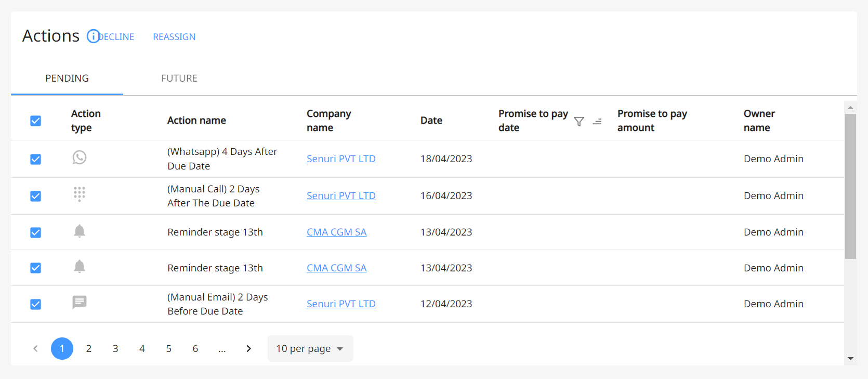Open Senuri PVT LTD link dated 18/04/2023
This screenshot has height=379, width=868.
341,159
